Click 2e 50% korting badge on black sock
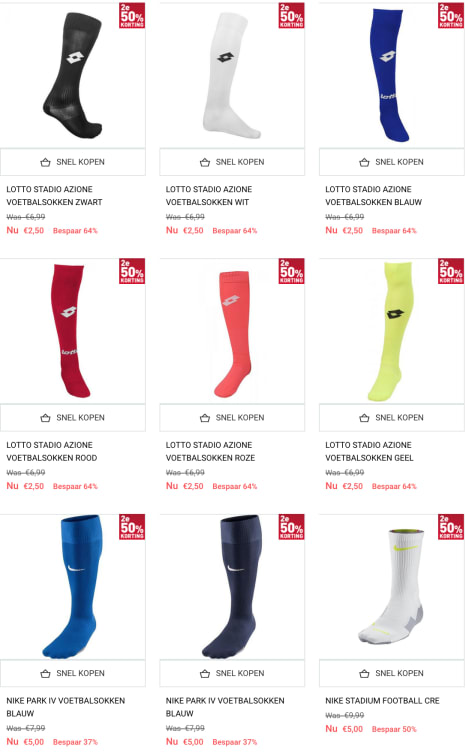Viewport: 475px width, 755px height. pos(132,15)
